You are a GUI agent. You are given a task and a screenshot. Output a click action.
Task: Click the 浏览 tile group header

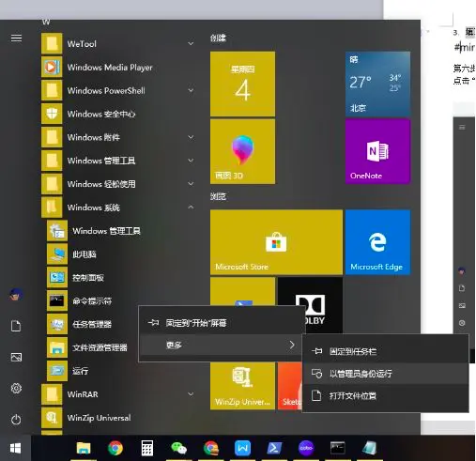click(x=218, y=196)
